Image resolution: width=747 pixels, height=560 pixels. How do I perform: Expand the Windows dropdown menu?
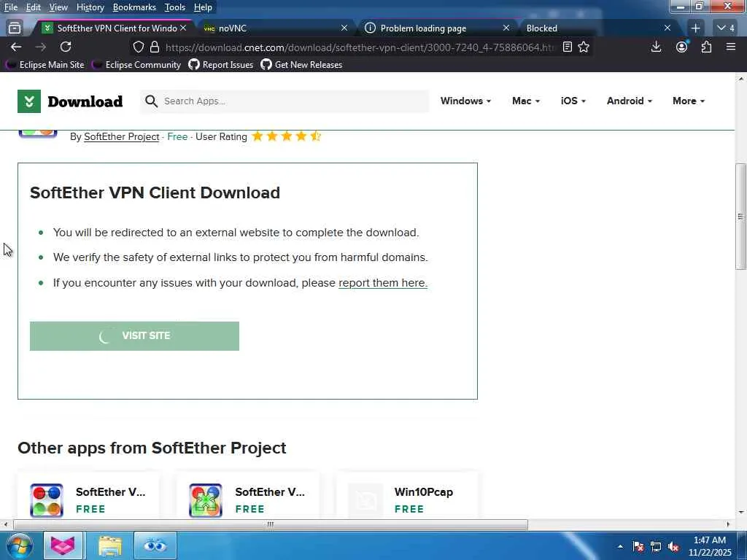465,101
